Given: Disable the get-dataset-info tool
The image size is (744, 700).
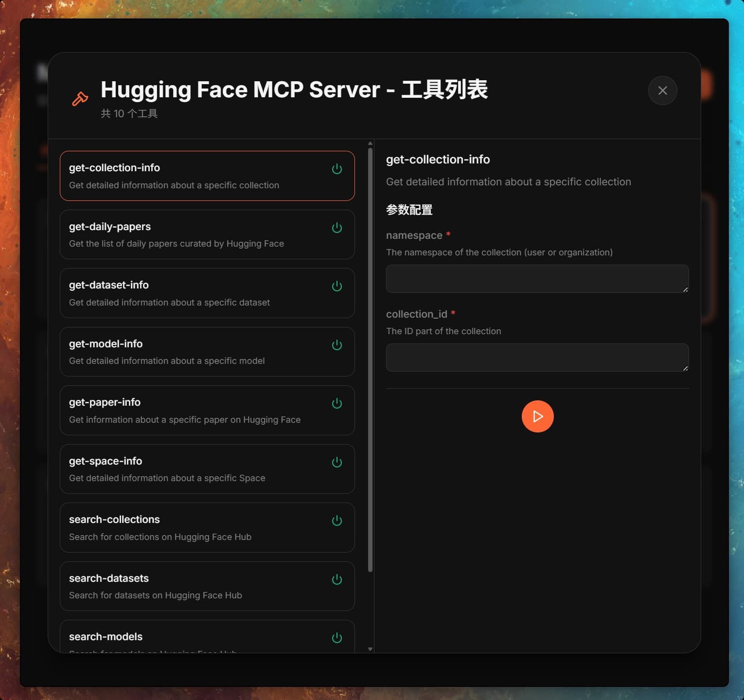Looking at the screenshot, I should pyautogui.click(x=337, y=286).
